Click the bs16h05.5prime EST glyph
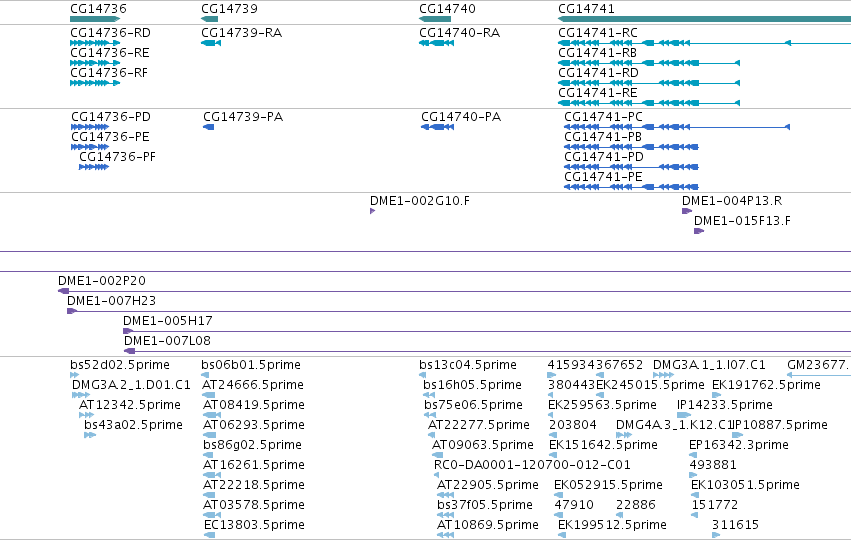Viewport: 851px width, 540px height. pyautogui.click(x=429, y=395)
